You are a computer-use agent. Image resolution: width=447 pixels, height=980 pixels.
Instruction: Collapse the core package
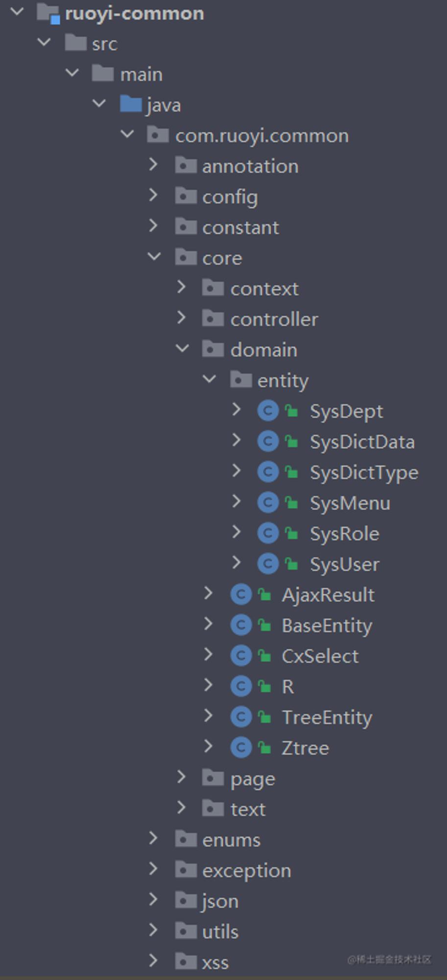coord(154,256)
